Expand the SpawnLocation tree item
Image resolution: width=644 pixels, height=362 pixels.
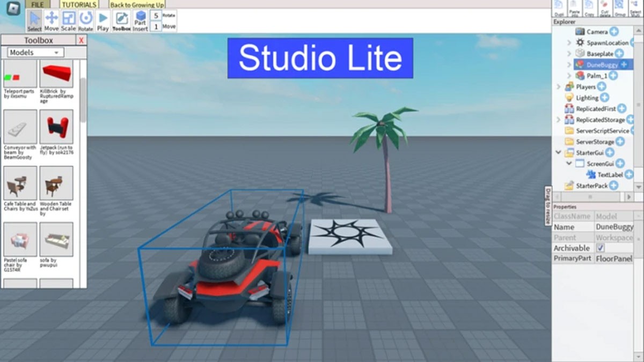coord(568,42)
